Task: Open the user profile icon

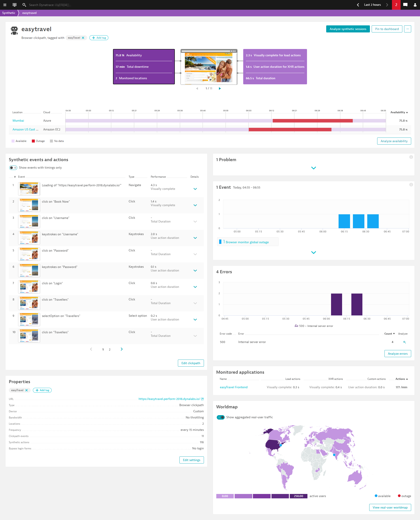Action: pos(415,5)
